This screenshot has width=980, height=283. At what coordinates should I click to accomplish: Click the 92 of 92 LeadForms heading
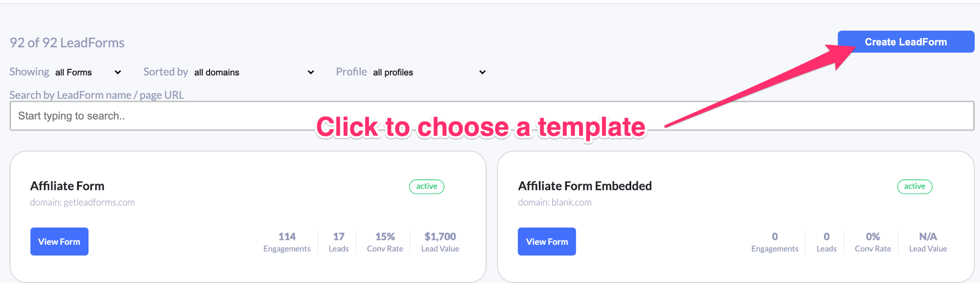click(x=67, y=43)
